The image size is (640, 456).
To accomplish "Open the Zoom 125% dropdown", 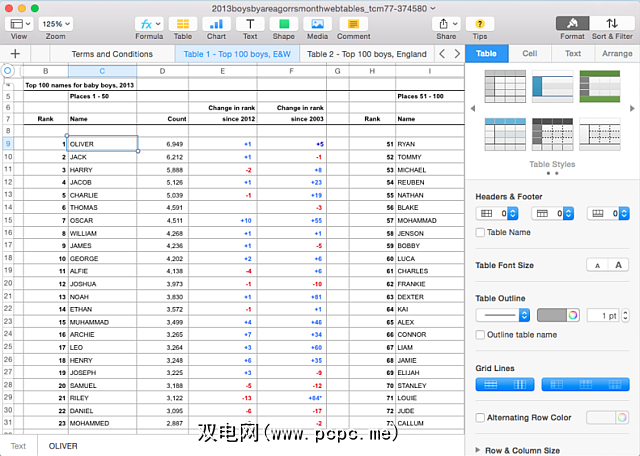I will click(x=56, y=23).
